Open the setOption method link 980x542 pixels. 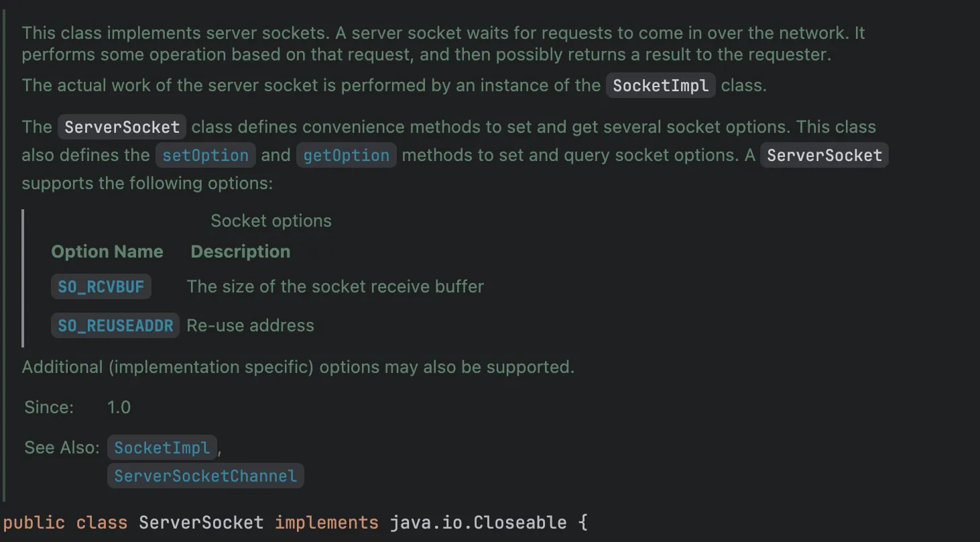click(x=206, y=155)
